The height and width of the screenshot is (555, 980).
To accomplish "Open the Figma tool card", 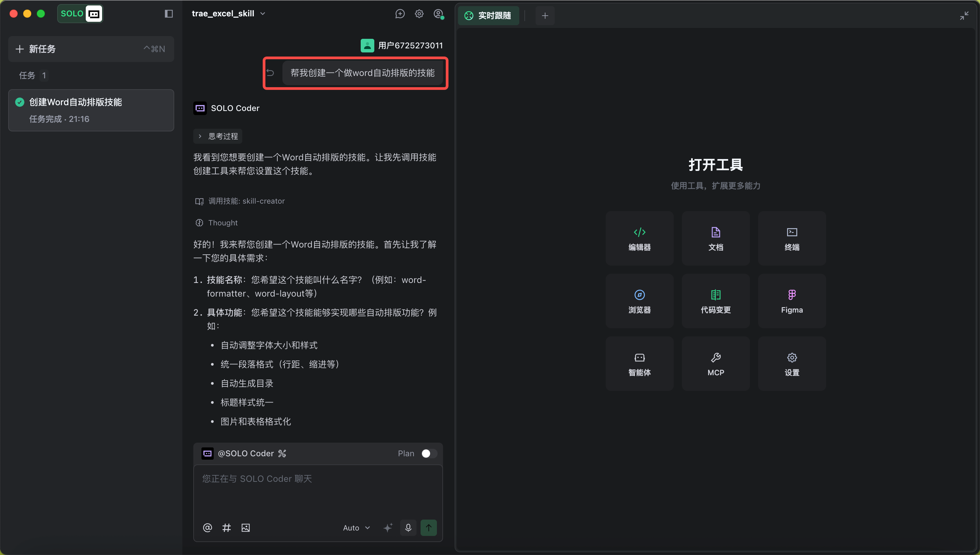I will (792, 301).
